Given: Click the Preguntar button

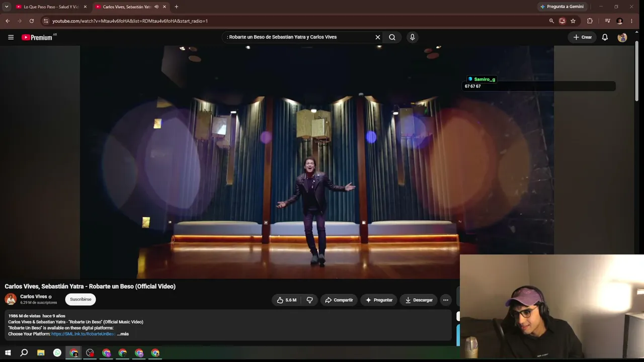Looking at the screenshot, I should pyautogui.click(x=379, y=300).
